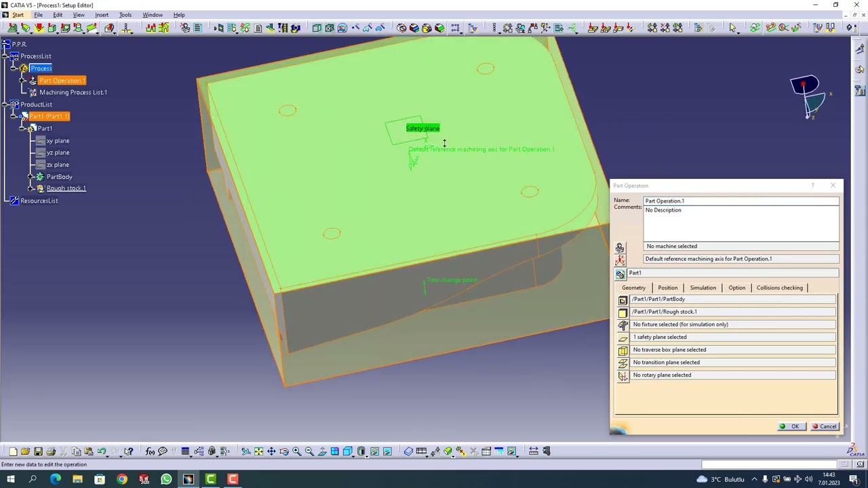Open the Insert menu
Screen dimensions: 868x488
(x=102, y=15)
